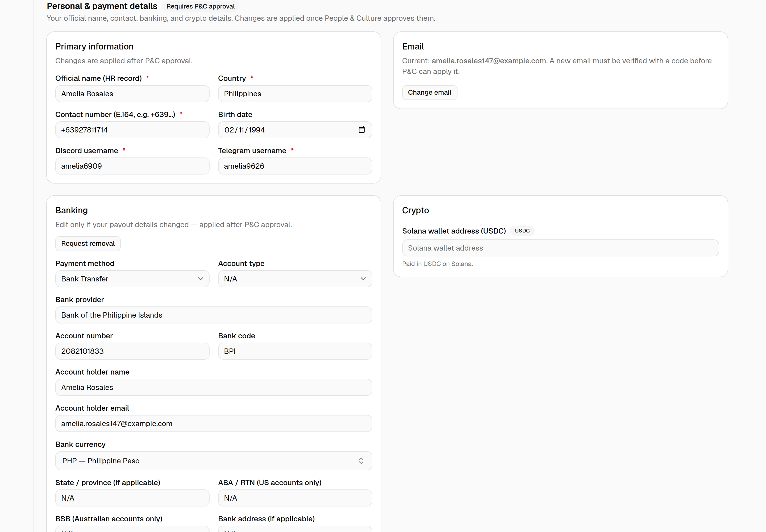Edit the Account holder email field
Screen dimensions: 766x532
pos(214,423)
